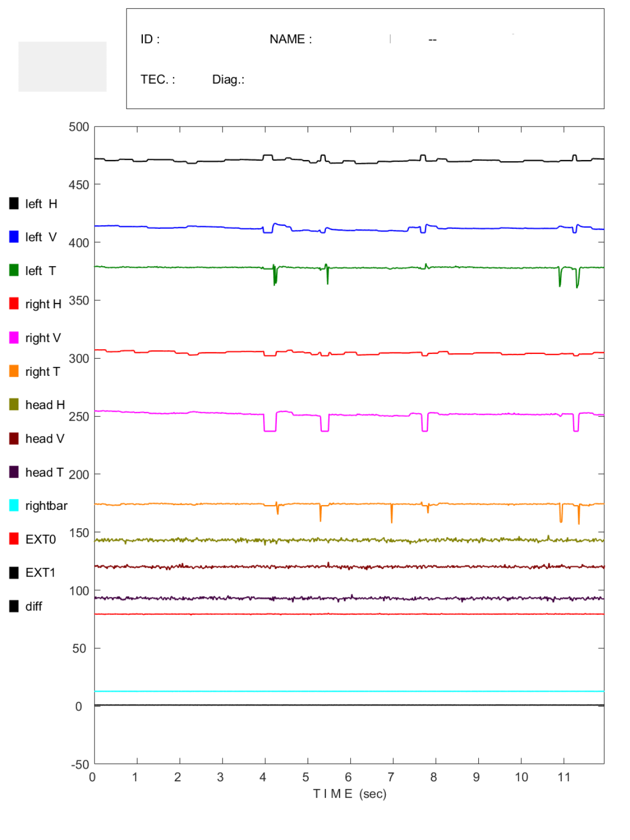Click the black swatch beside left H

(x=14, y=203)
